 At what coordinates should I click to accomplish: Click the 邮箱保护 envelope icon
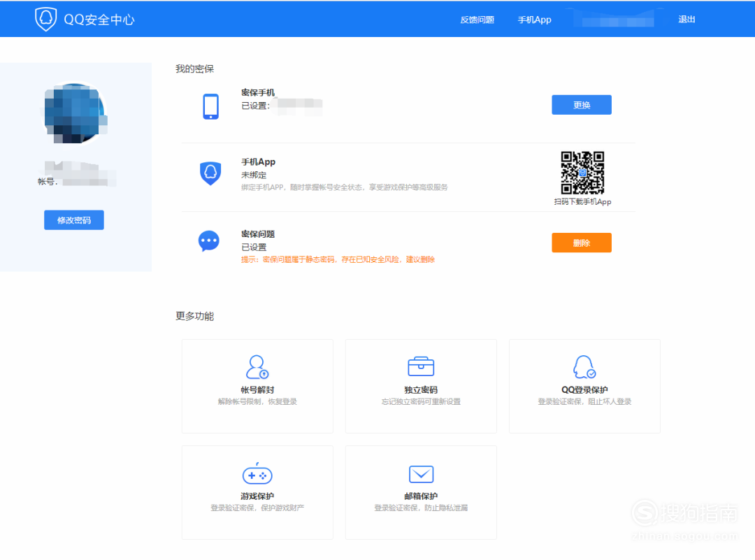[421, 474]
